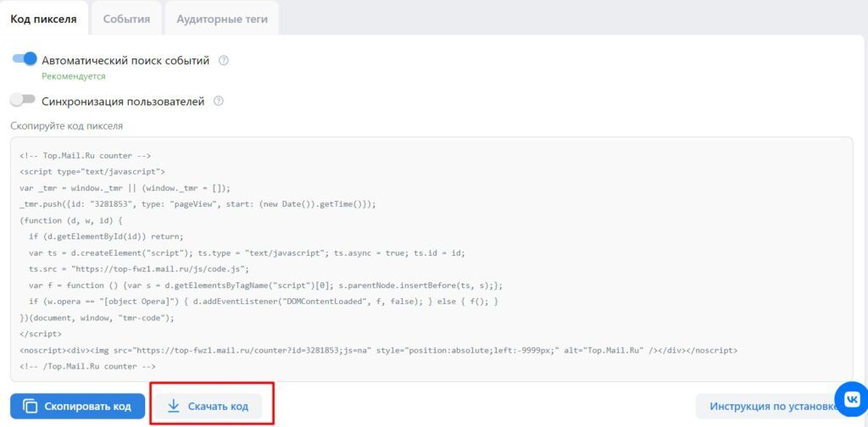
Task: Click help icon next to Автоматический поиск событий
Action: 224,60
